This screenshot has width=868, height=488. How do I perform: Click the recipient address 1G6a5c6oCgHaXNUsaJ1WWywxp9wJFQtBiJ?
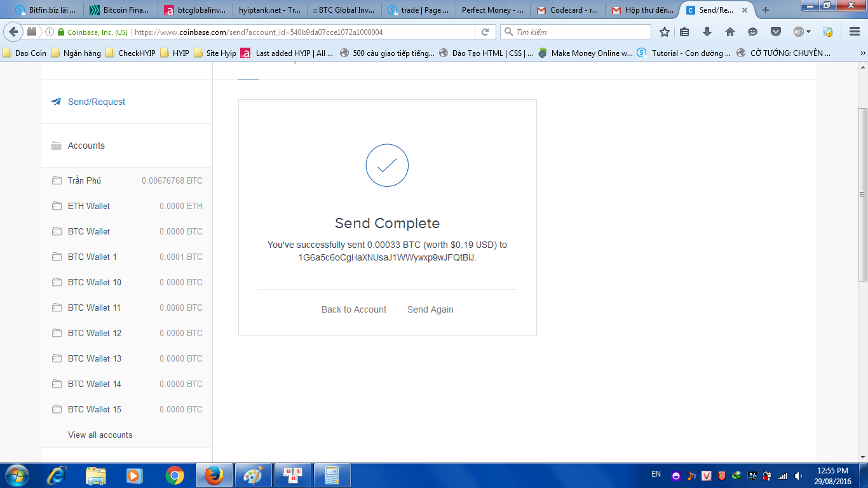click(386, 257)
